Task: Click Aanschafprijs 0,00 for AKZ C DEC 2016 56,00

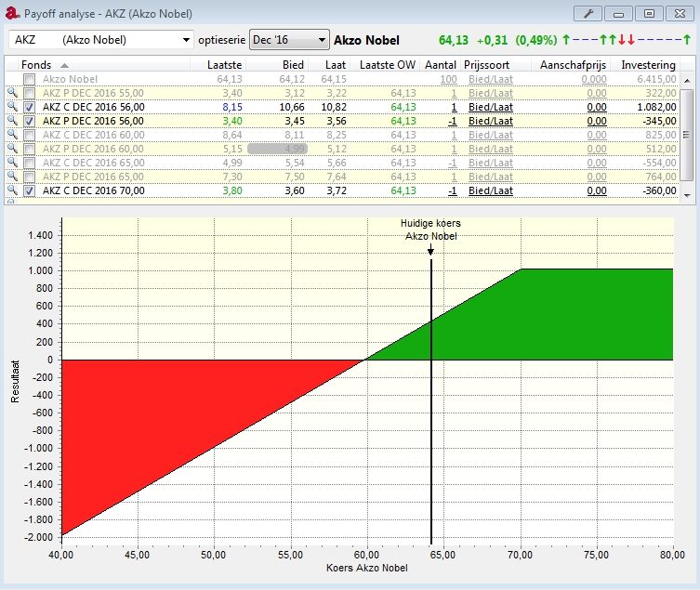Action: point(596,108)
